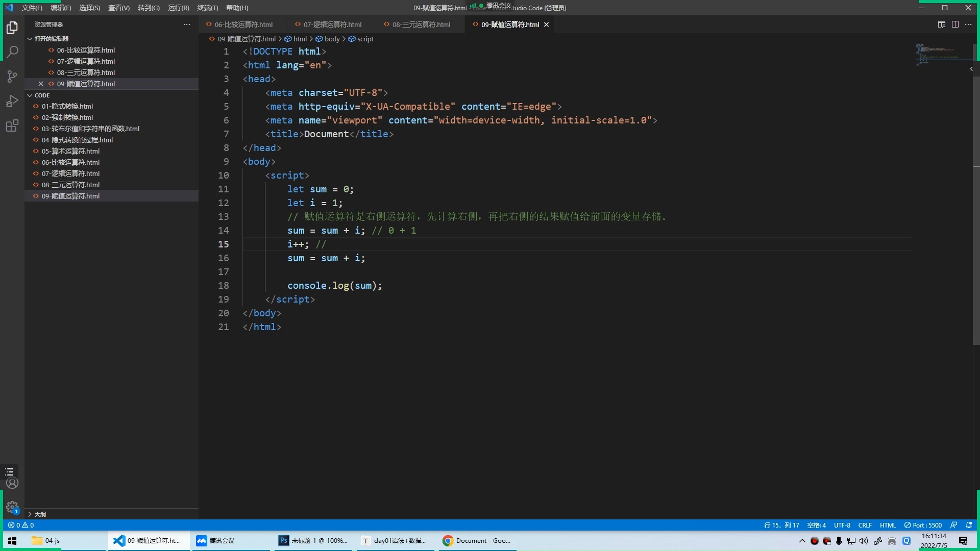Click the html breadcrumb segment

pos(296,39)
